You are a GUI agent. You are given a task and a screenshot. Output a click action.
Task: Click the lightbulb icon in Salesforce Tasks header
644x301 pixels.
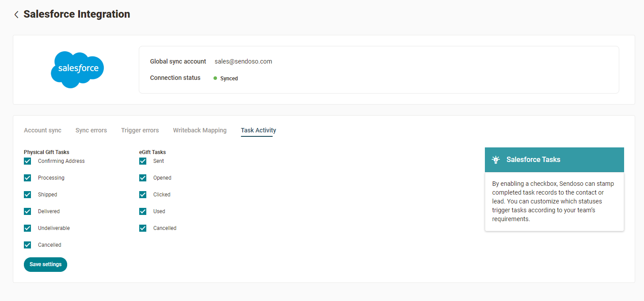point(496,160)
